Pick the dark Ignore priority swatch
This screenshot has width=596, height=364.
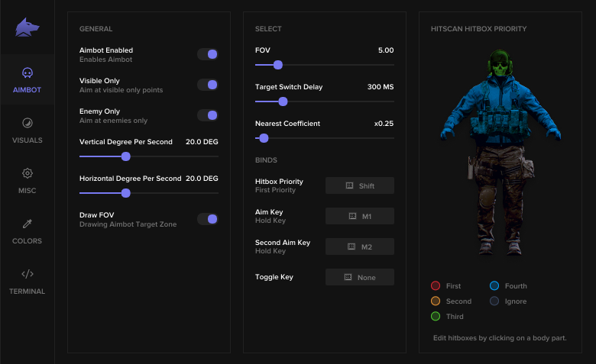494,301
